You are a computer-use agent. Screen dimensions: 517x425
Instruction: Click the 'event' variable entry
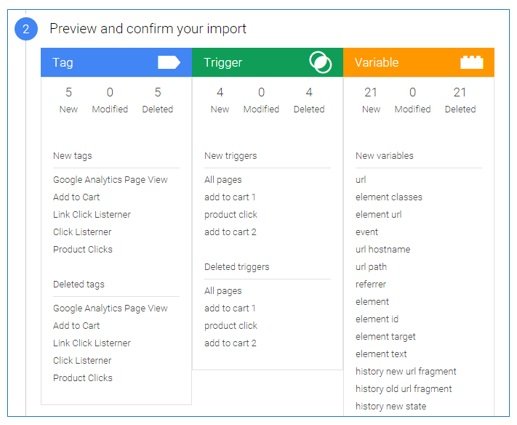tap(367, 232)
